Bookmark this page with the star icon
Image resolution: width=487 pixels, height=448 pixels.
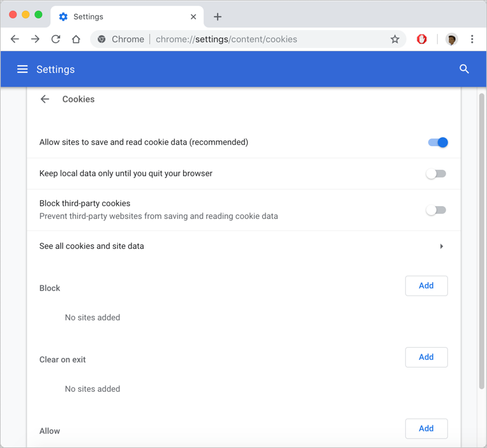(x=394, y=39)
